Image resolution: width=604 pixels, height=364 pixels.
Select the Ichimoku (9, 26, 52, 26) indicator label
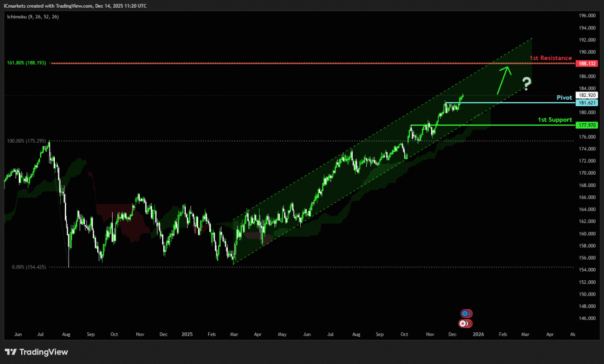tap(31, 17)
